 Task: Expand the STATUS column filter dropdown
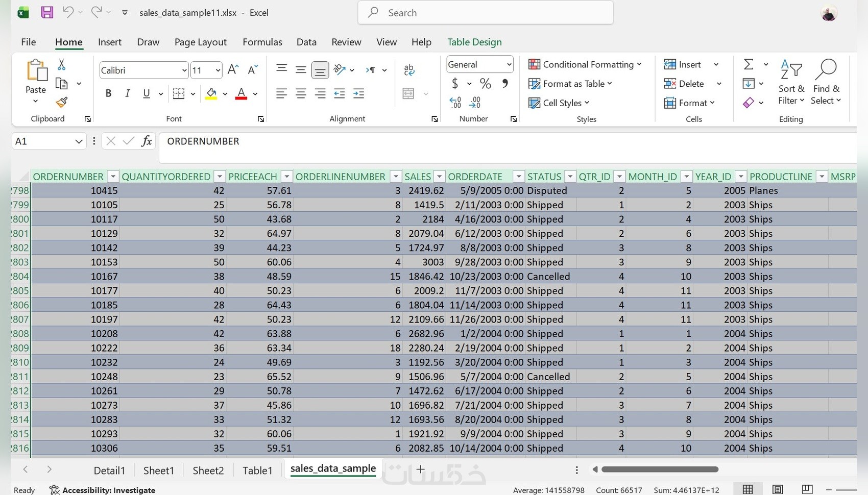coord(570,177)
